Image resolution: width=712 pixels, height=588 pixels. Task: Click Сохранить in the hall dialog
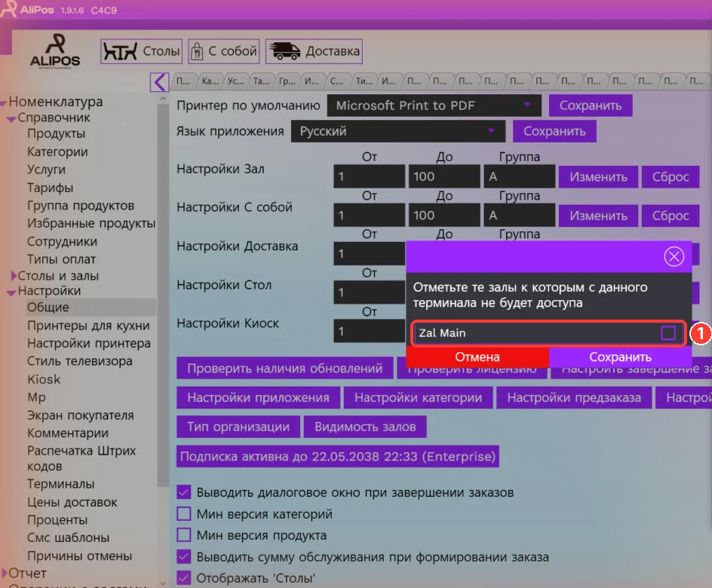[620, 357]
